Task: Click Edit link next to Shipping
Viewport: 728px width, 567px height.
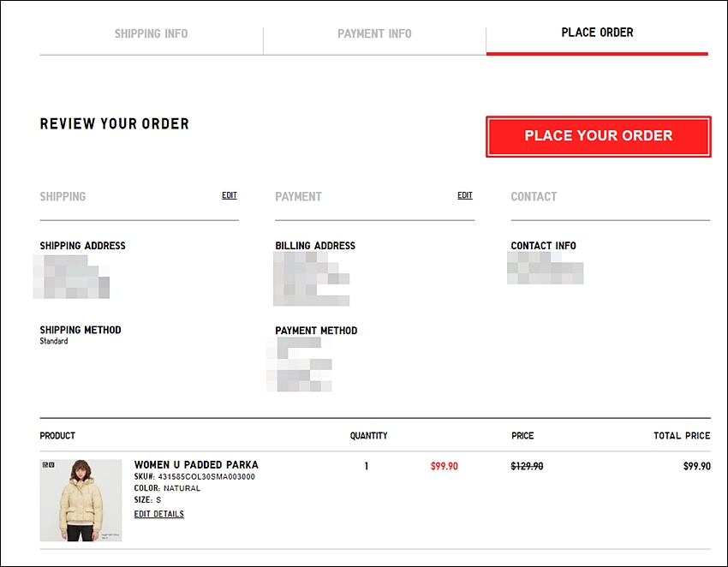Action: [230, 195]
